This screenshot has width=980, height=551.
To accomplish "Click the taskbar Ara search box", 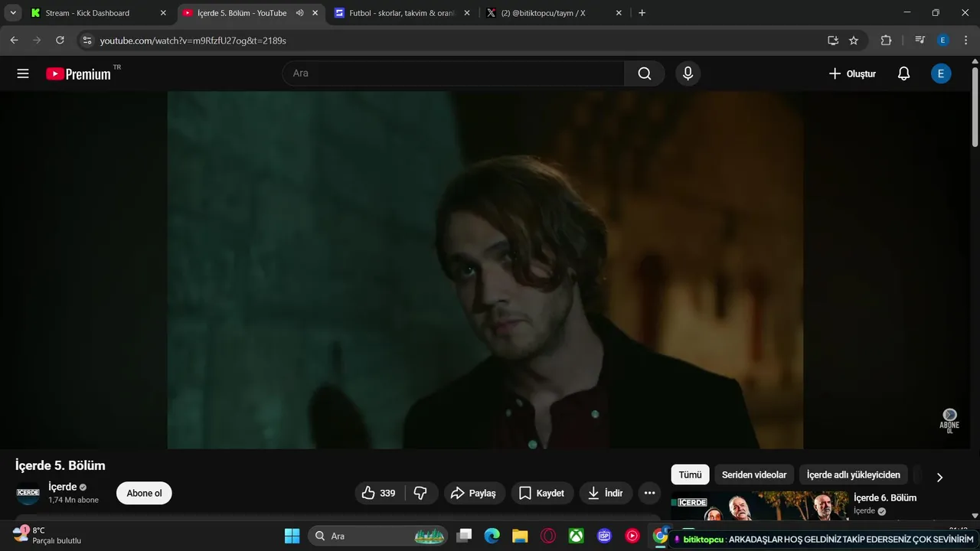I will pyautogui.click(x=377, y=536).
